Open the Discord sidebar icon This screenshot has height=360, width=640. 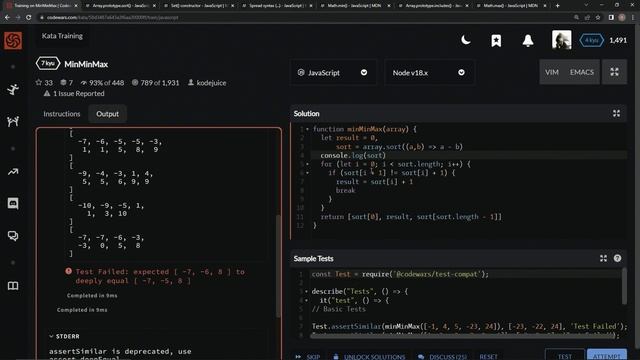tap(13, 203)
